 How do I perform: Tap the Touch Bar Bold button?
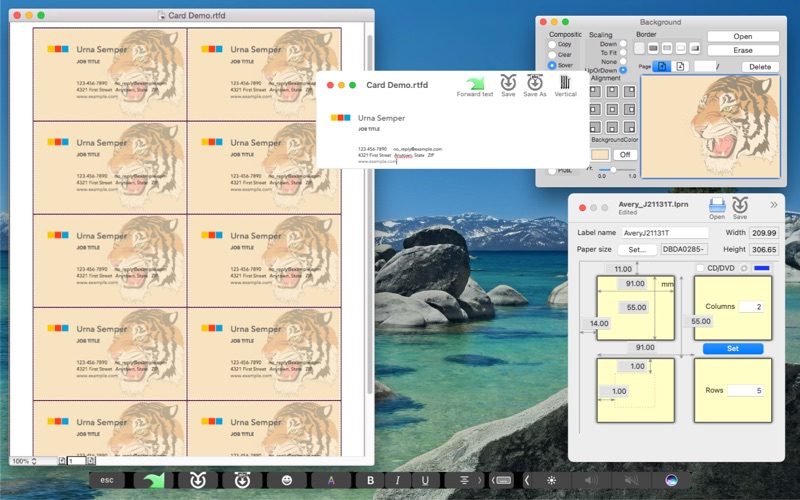(370, 480)
